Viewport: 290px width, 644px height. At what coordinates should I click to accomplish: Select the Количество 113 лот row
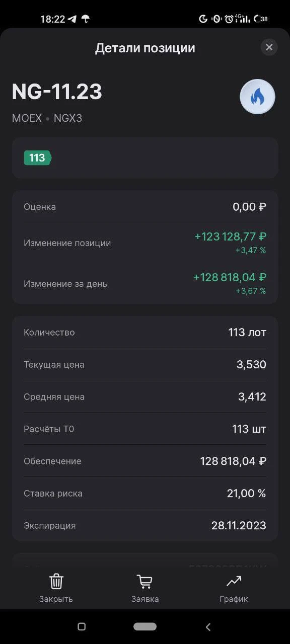coord(145,332)
